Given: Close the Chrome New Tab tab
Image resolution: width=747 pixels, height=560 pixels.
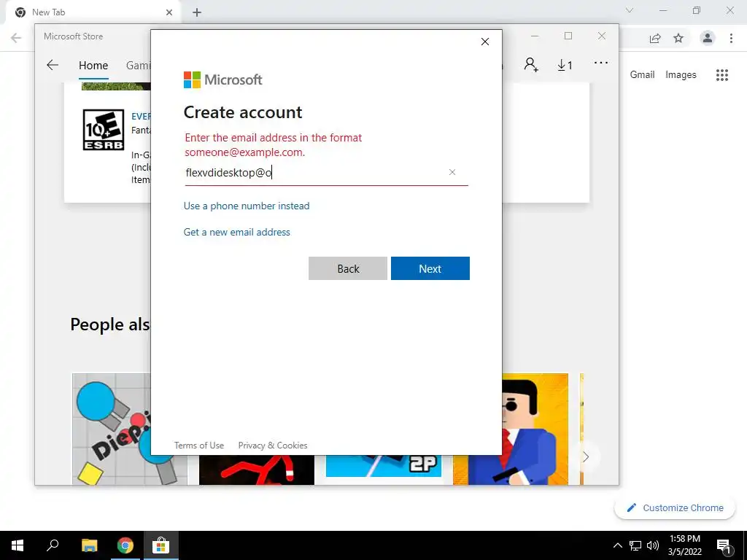Looking at the screenshot, I should [169, 12].
